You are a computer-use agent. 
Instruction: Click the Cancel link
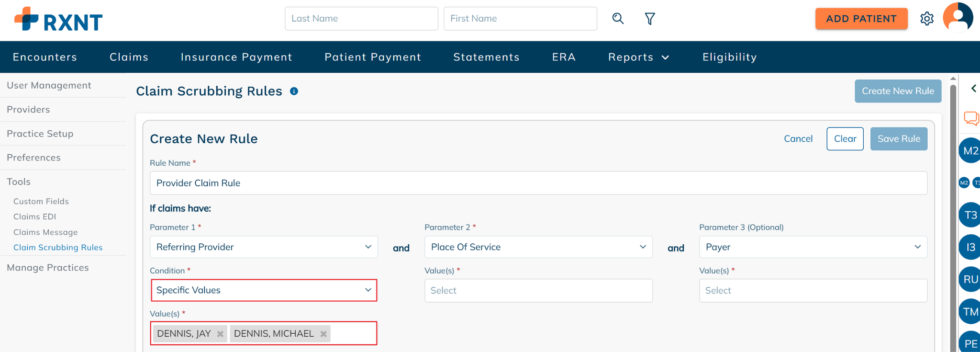(798, 139)
